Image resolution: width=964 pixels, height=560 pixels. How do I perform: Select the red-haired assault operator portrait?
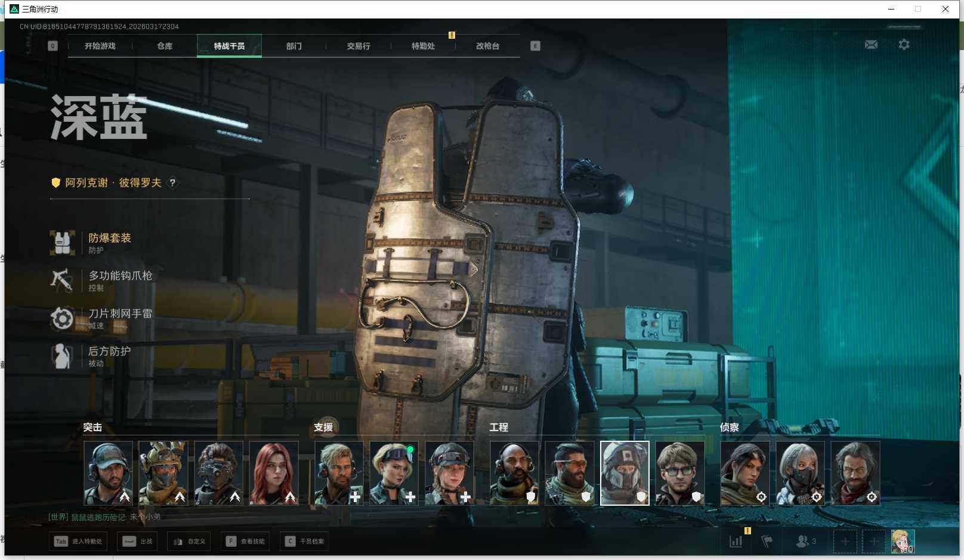pyautogui.click(x=274, y=473)
